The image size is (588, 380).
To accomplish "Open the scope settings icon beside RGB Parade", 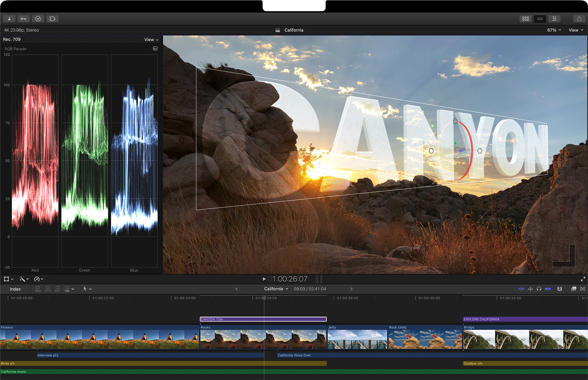I will point(155,49).
